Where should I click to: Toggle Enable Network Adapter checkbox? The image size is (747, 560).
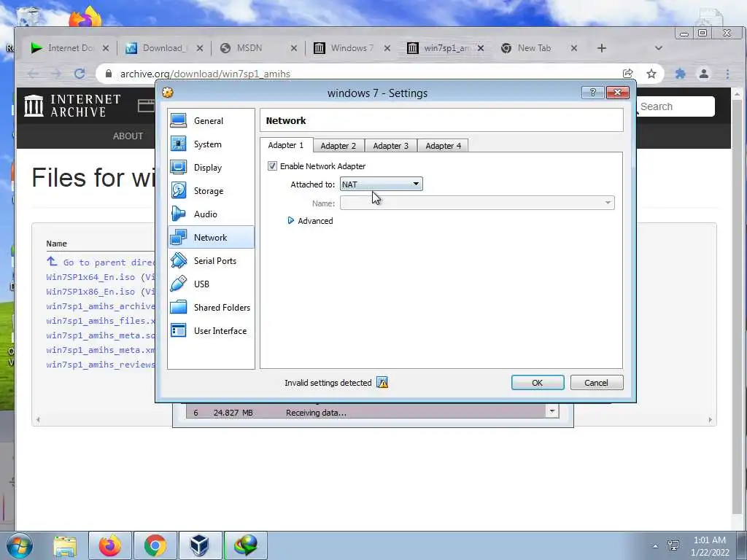pos(272,166)
